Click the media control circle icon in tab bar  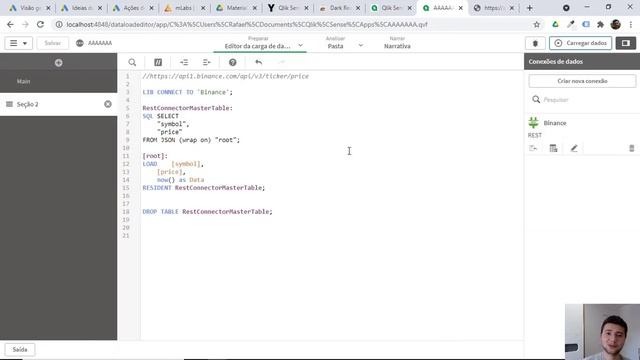click(x=566, y=8)
